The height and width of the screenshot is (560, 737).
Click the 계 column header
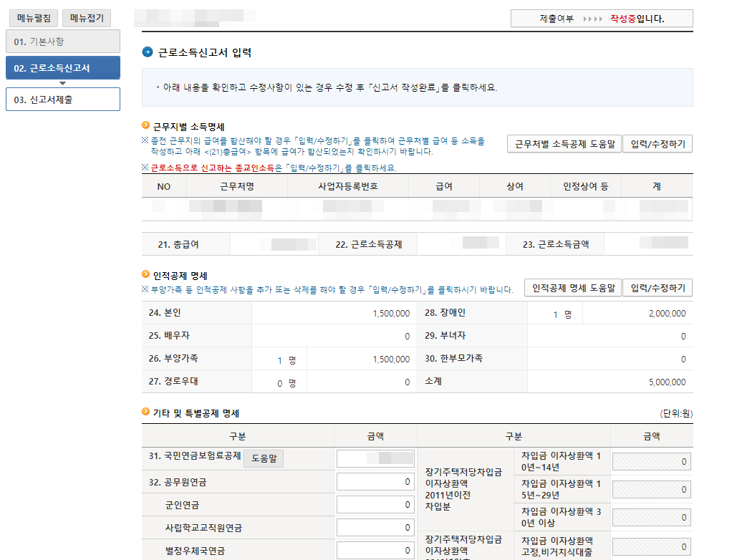(x=657, y=186)
